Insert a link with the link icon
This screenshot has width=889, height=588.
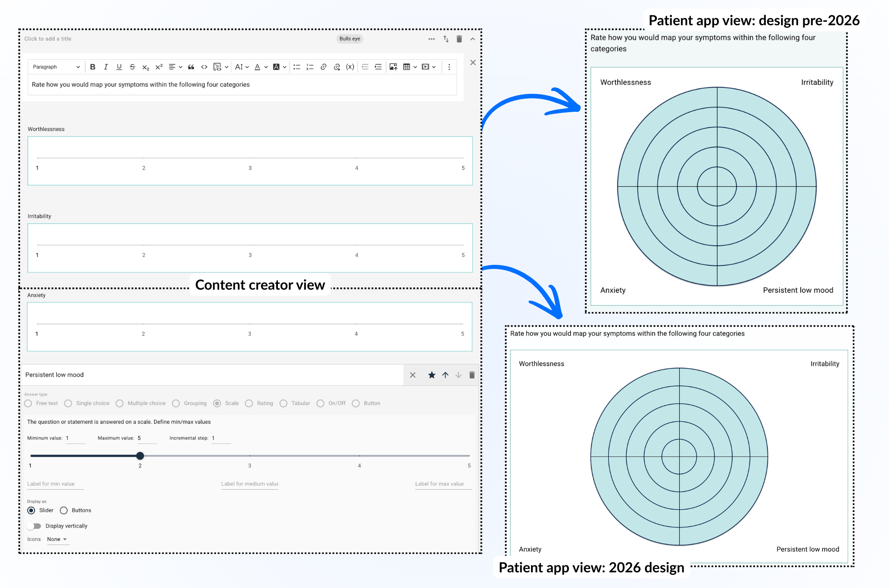coord(323,67)
